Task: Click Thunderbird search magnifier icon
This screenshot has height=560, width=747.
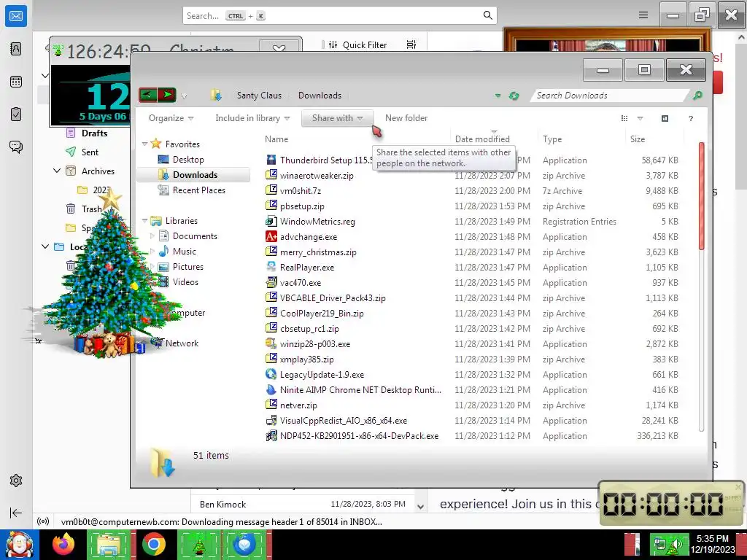Action: click(x=487, y=15)
